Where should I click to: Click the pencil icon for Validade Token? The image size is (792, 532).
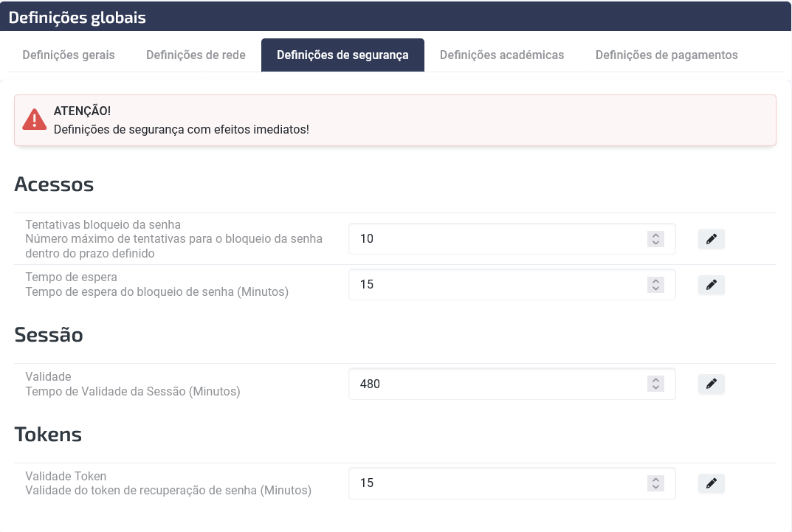click(712, 483)
